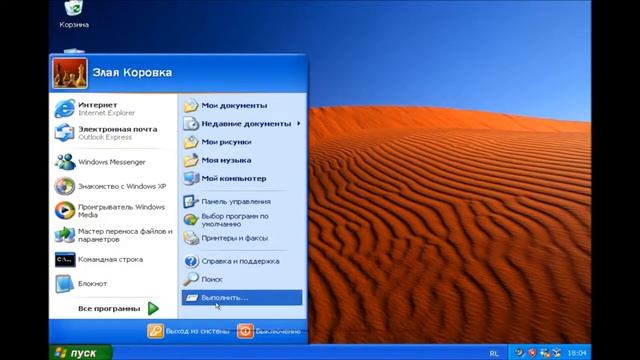This screenshot has width=640, height=360.
Task: Select Выбор программ по умолчанию
Action: pyautogui.click(x=242, y=220)
